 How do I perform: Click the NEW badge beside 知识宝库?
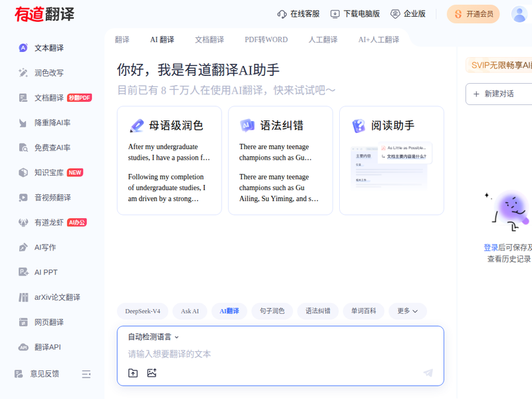pos(75,172)
